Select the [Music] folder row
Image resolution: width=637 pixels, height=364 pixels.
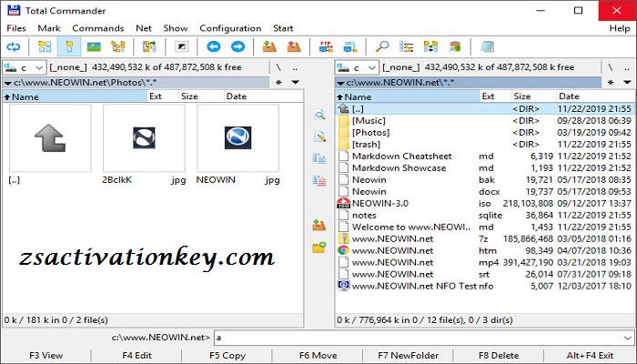pyautogui.click(x=485, y=121)
